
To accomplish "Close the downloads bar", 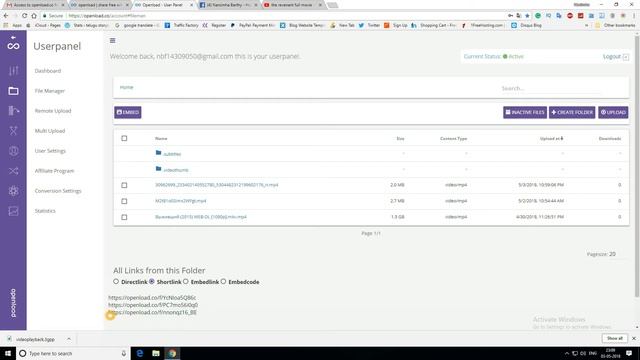I will tap(634, 338).
